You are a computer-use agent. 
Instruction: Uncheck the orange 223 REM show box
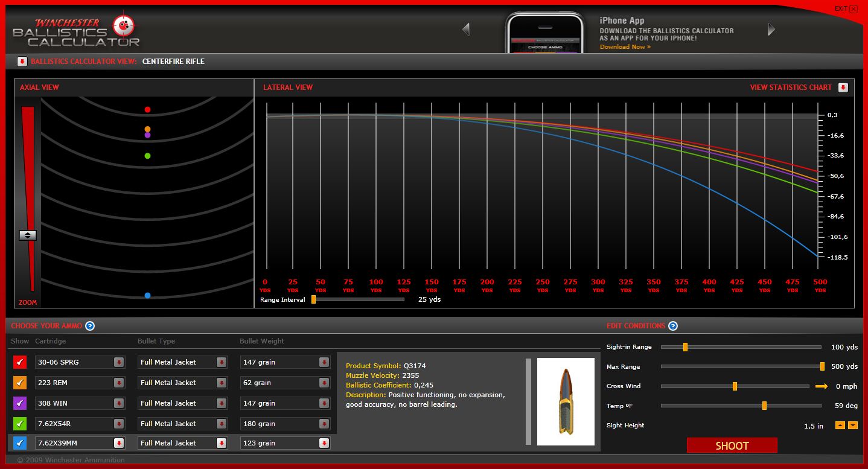[20, 383]
